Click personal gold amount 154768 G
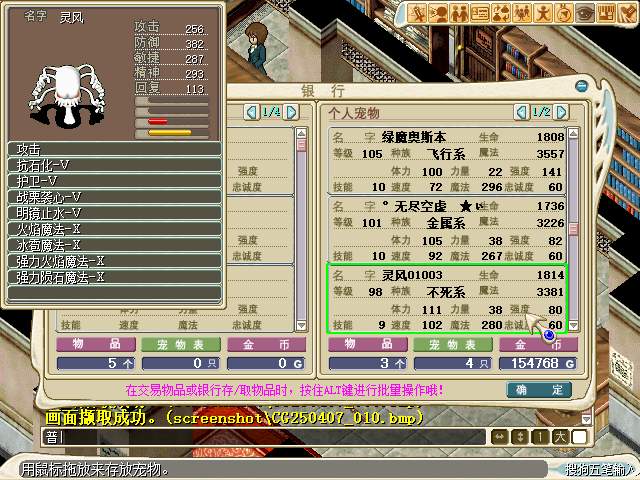Screen dimensions: 640x480 coord(538,363)
